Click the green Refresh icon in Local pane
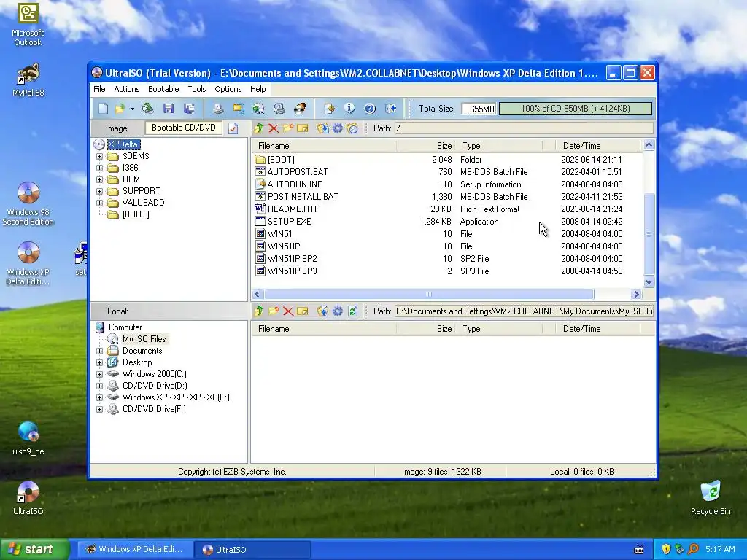This screenshot has height=560, width=747. (352, 311)
